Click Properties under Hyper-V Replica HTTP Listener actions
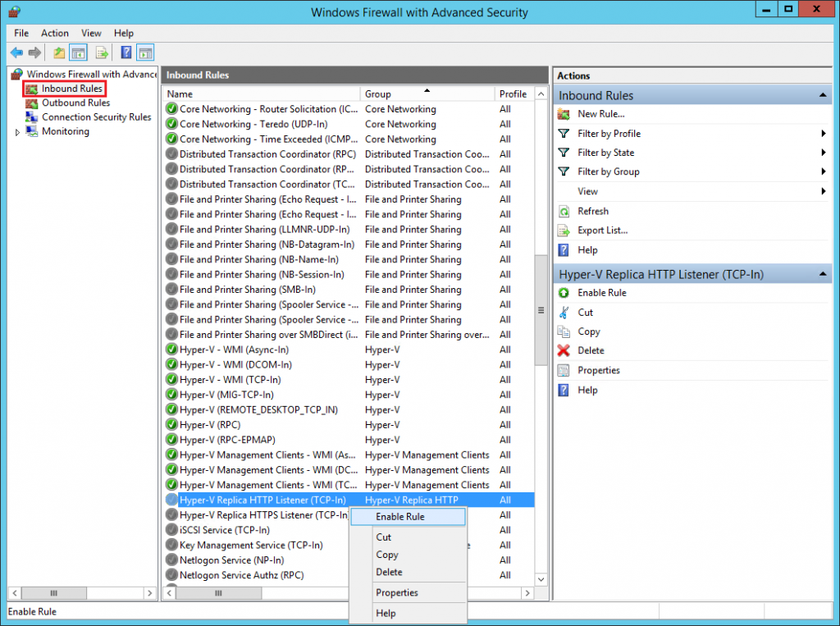This screenshot has height=626, width=840. click(597, 370)
